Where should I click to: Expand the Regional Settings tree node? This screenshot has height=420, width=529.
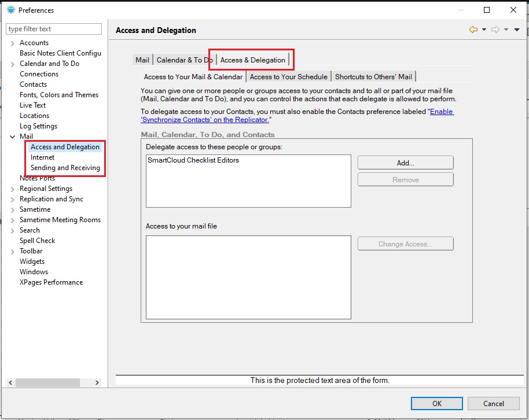13,189
